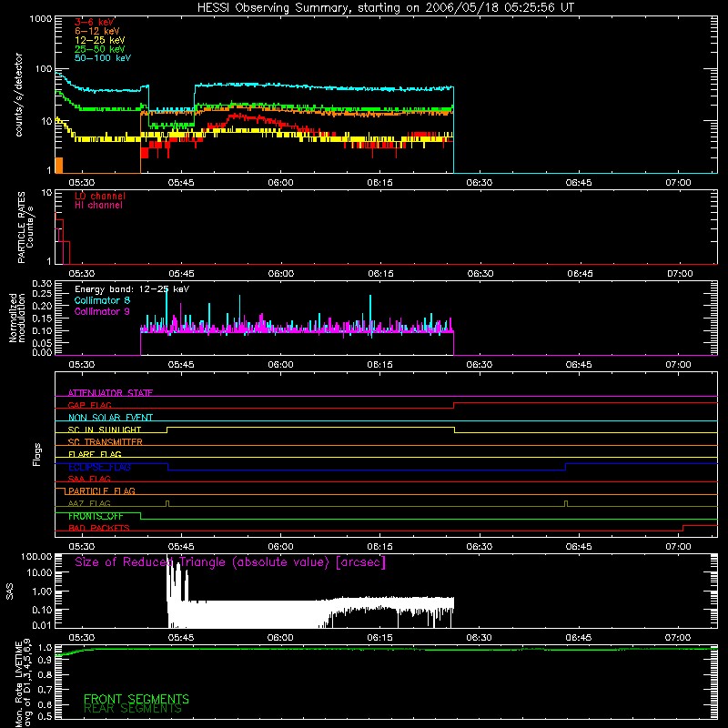Select the FRONT SEGMENTS legend label
This screenshot has width=728, height=728.
tap(136, 698)
